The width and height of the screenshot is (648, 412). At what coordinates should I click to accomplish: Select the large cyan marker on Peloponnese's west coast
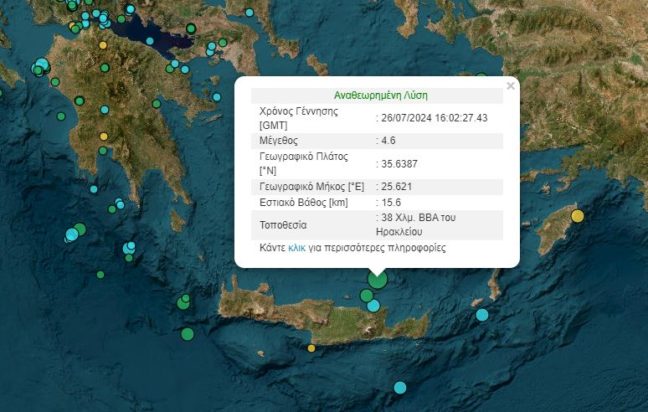[41, 66]
